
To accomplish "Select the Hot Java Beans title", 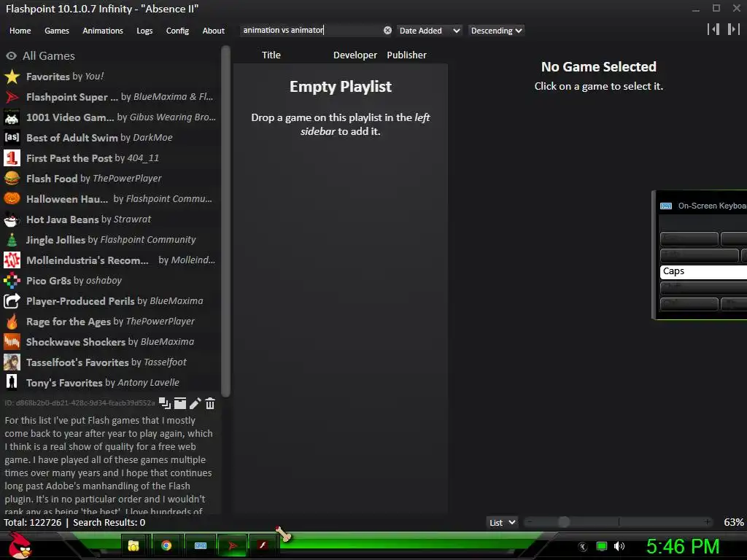I will pos(63,219).
